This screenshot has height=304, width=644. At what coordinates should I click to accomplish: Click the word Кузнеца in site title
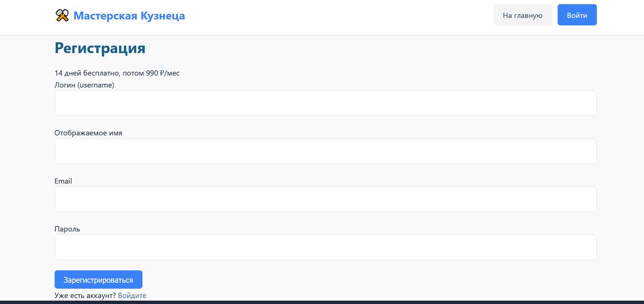pyautogui.click(x=163, y=16)
